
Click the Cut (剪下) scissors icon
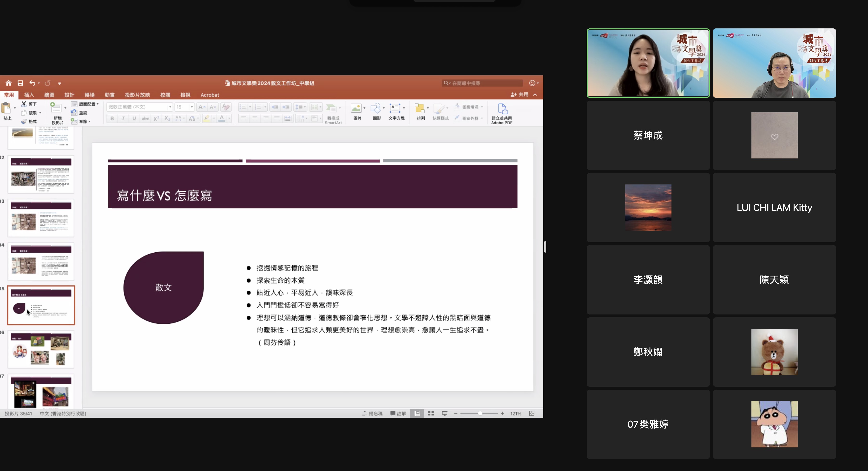point(24,104)
